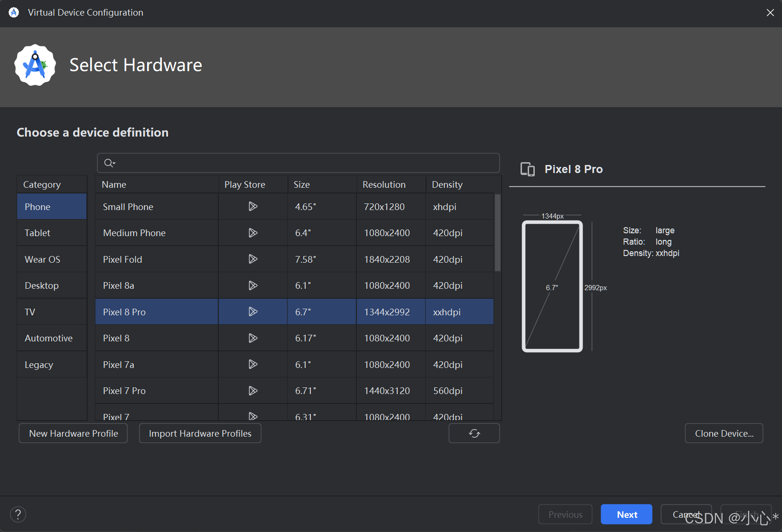This screenshot has width=782, height=532.
Task: Click the title bar Android Studio icon
Action: point(14,12)
